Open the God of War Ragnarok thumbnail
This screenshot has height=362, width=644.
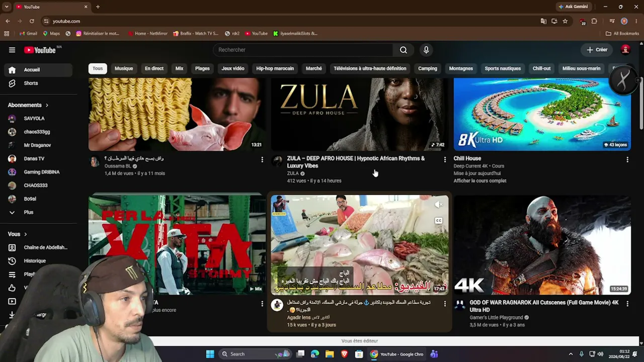(542, 244)
